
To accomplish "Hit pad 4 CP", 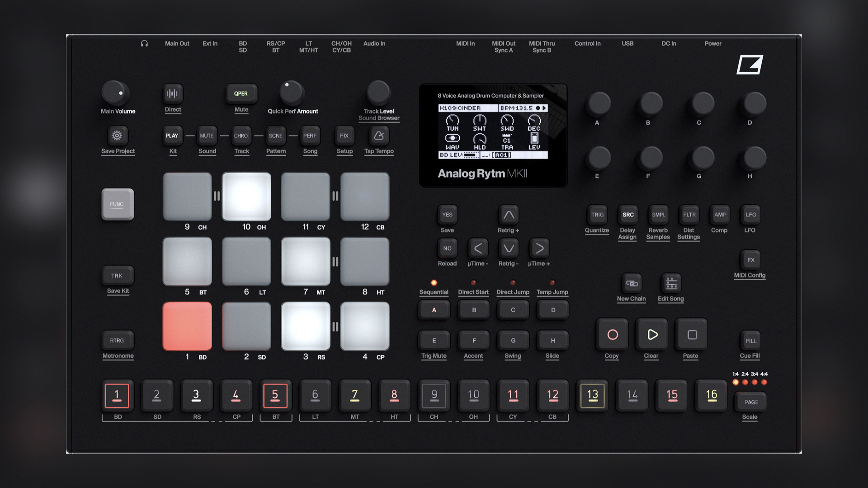I will coord(365,326).
